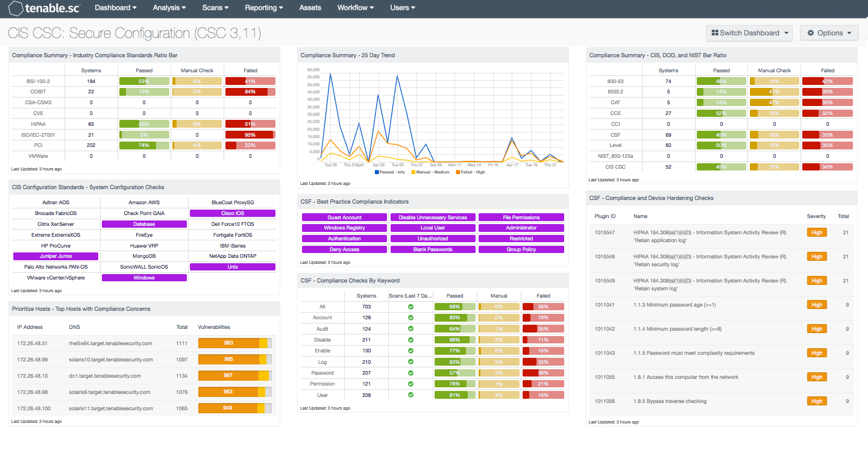Select the Unauthorized indicator
Screen dimensions: 868x453
(x=433, y=239)
